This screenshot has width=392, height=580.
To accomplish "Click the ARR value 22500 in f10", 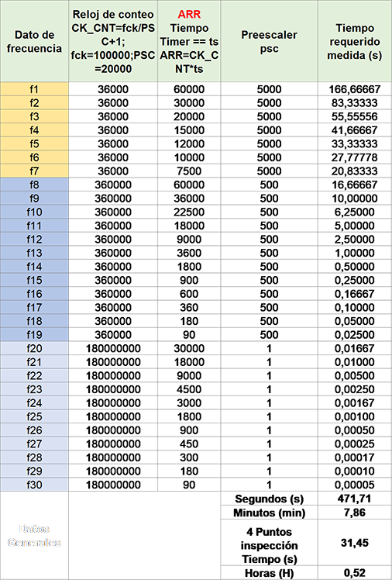I will click(189, 212).
